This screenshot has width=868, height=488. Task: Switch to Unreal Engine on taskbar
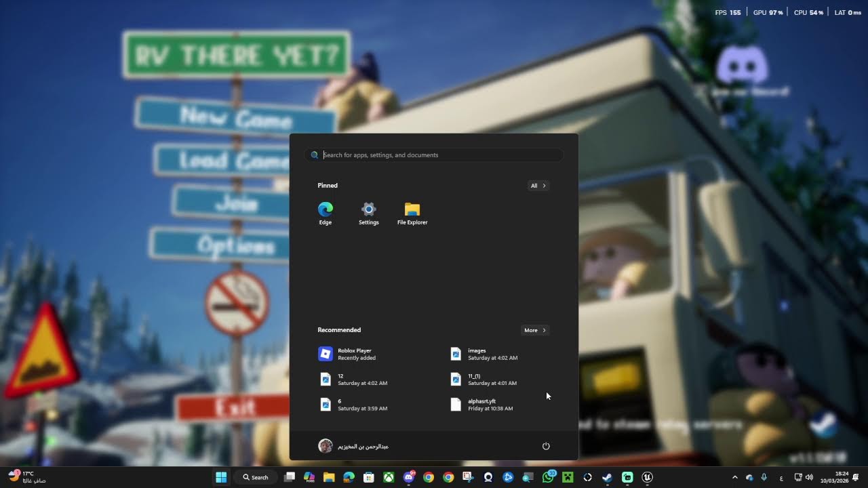[x=647, y=477]
